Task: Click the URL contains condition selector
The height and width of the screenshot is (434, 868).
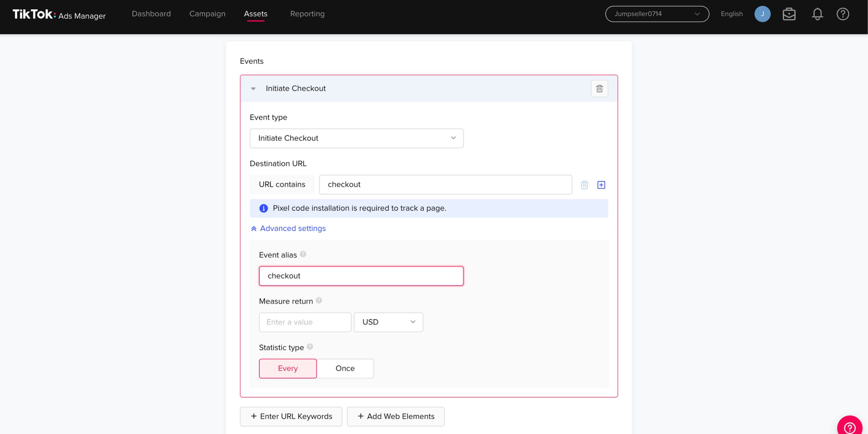Action: coord(282,184)
